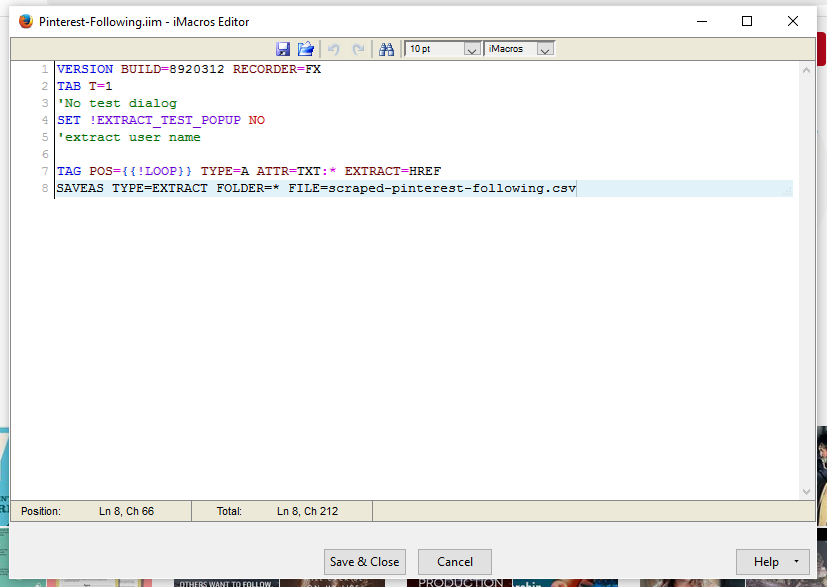827x587 pixels.
Task: Click the Open file folder icon
Action: 306,49
